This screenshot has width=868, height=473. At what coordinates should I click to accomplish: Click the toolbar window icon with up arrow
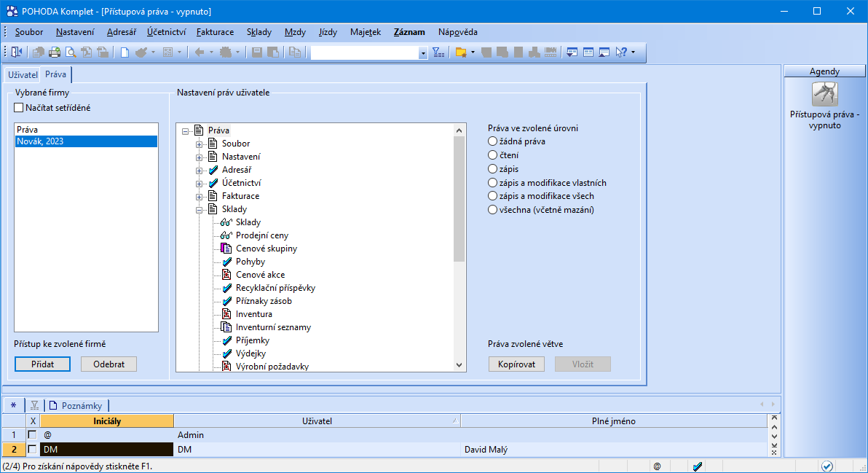(x=604, y=52)
